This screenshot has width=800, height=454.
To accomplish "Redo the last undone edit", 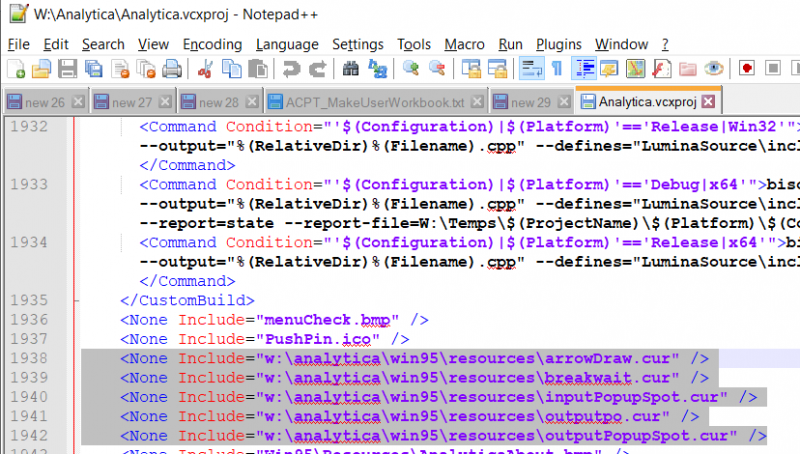I will tap(317, 69).
